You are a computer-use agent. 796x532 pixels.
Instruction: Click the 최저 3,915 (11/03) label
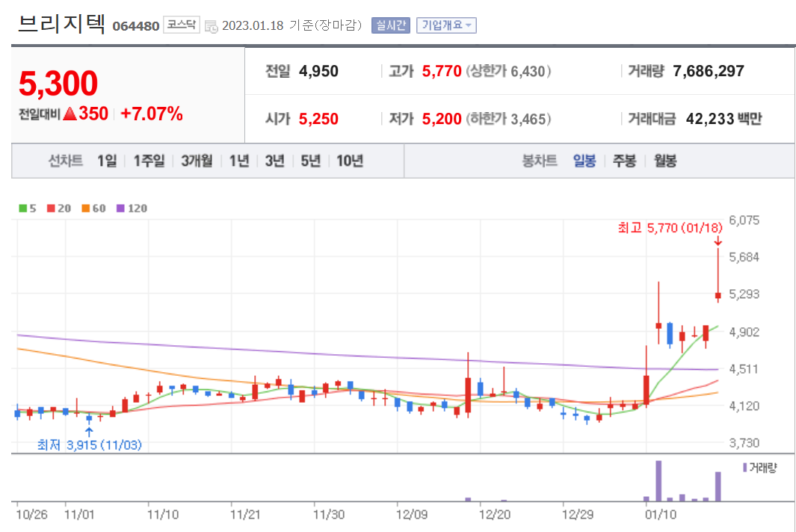coord(90,445)
